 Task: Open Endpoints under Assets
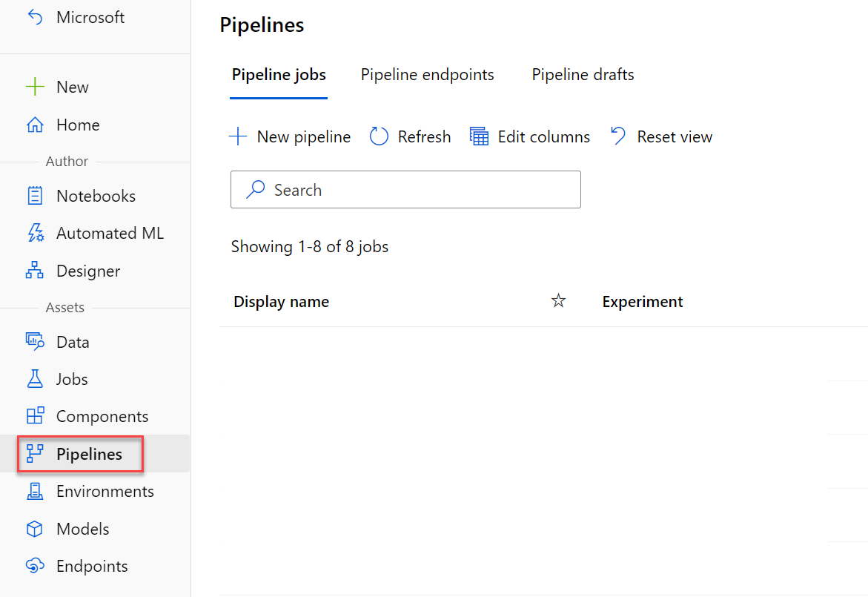92,566
